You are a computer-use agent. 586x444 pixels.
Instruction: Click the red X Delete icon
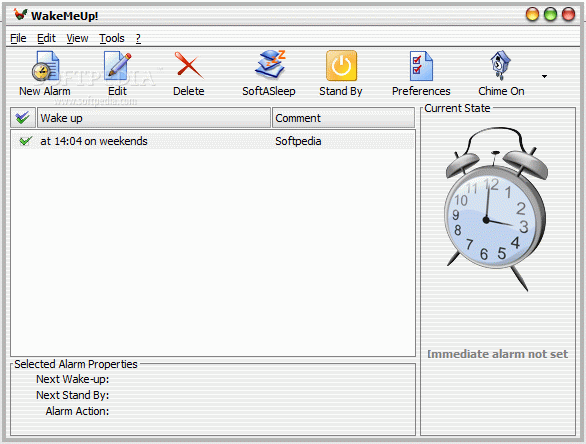click(189, 66)
